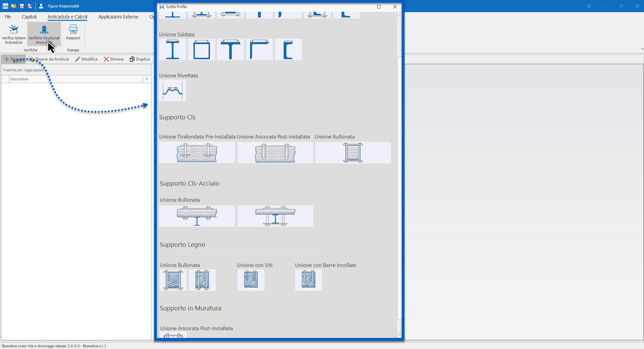
Task: Click Nuovo da Archivio button
Action: 49,59
